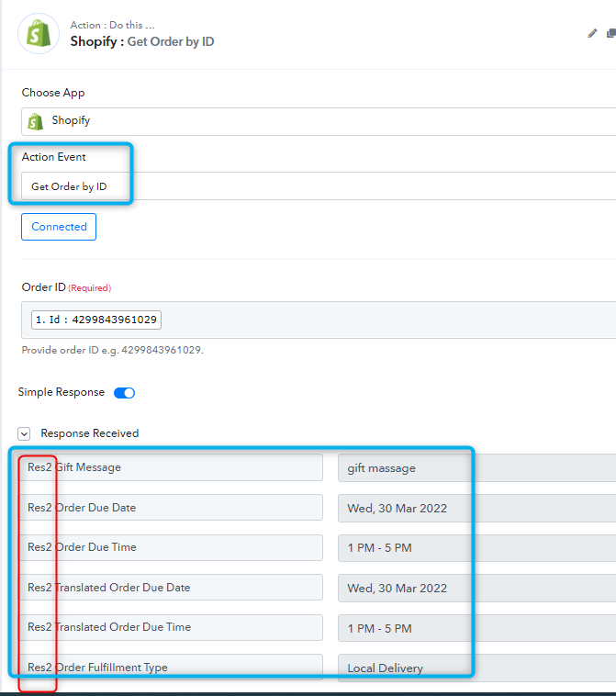Viewport: 616px width, 696px height.
Task: Click the pencil edit icon
Action: click(592, 33)
